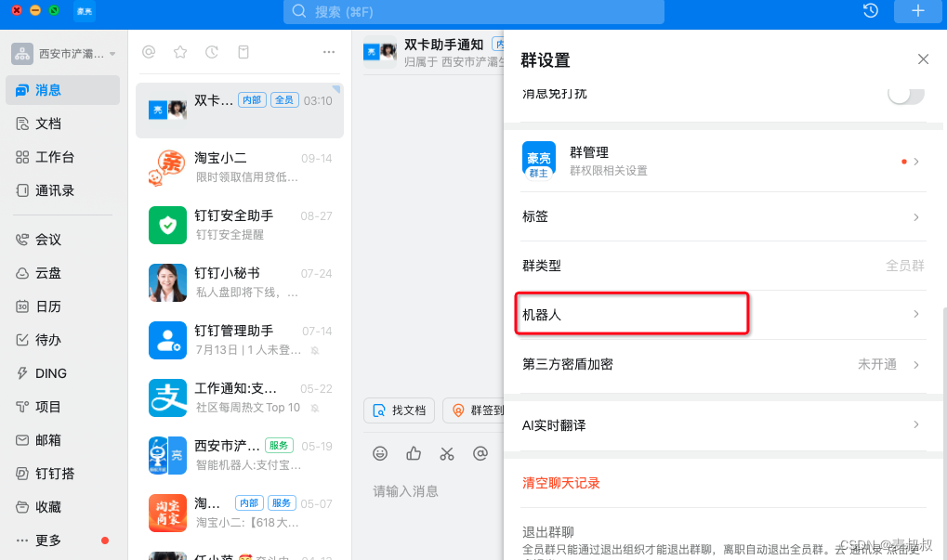The width and height of the screenshot is (947, 560).
Task: Open the 钉钉小秘书 conversation
Action: (x=240, y=282)
